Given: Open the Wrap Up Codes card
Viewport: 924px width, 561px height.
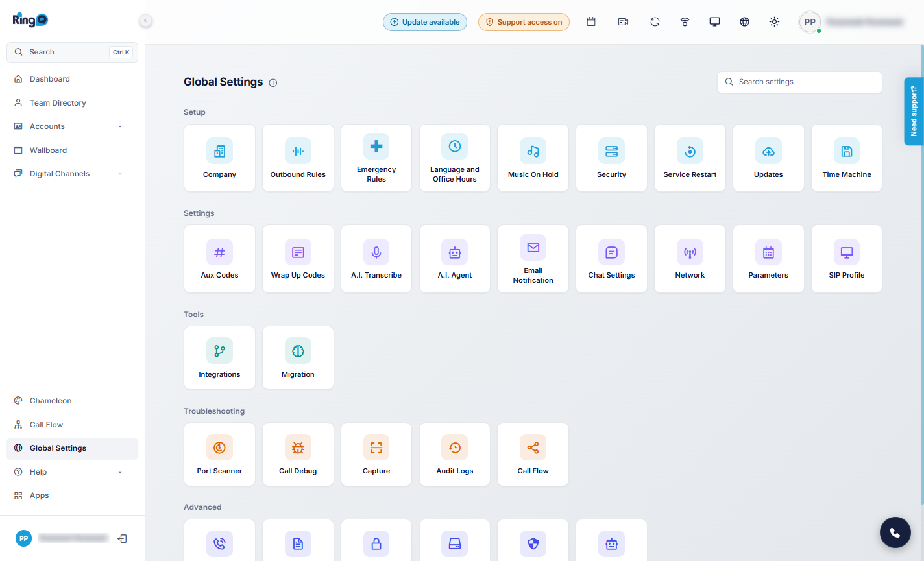Looking at the screenshot, I should tap(298, 259).
